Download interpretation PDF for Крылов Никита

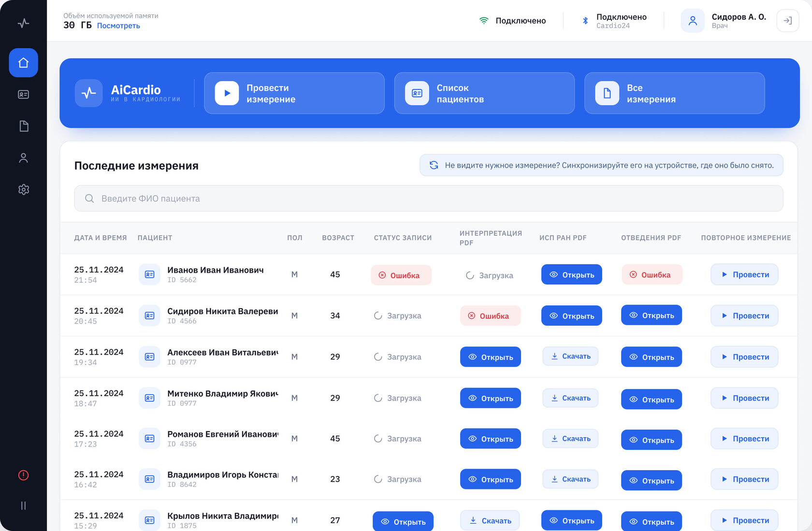490,520
